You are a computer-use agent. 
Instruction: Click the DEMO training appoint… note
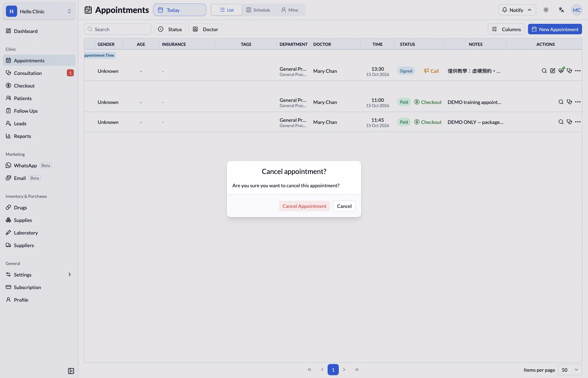pyautogui.click(x=474, y=102)
